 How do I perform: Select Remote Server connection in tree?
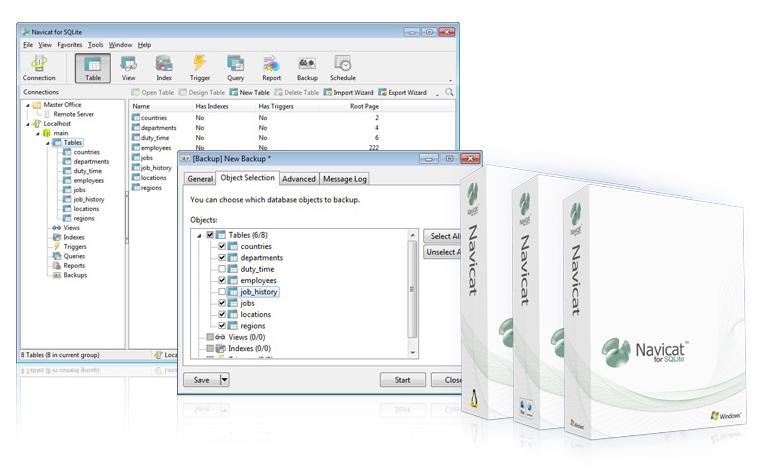pyautogui.click(x=69, y=114)
